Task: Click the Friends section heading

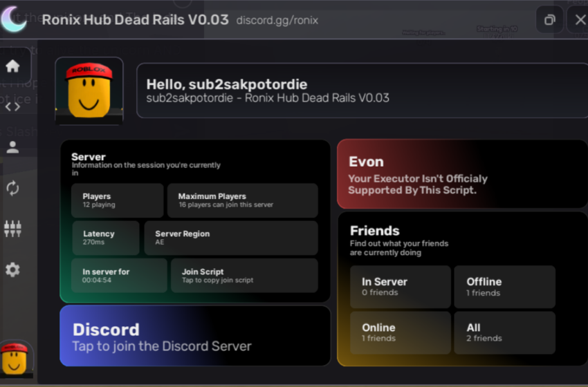Action: (375, 230)
